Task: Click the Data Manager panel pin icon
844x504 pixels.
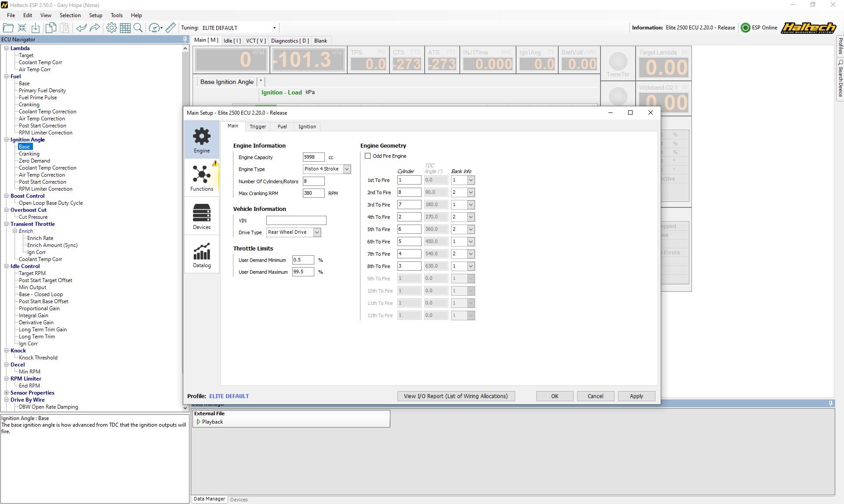Action: click(x=830, y=403)
